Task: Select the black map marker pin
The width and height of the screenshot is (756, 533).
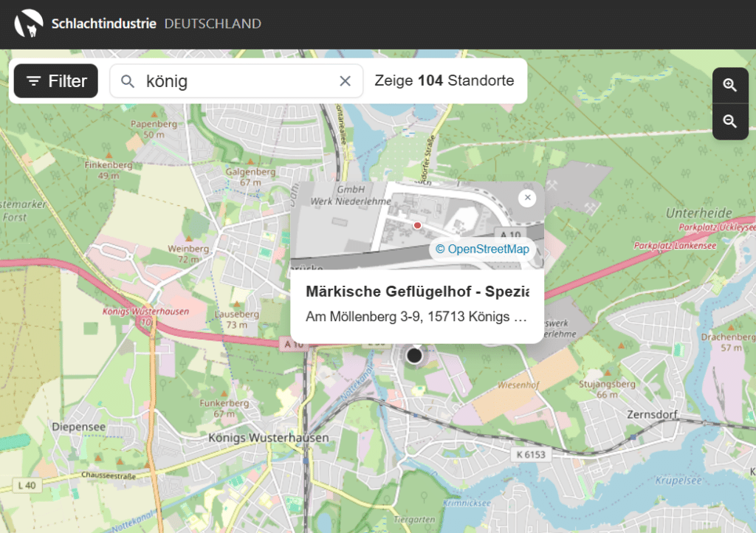Action: (414, 356)
